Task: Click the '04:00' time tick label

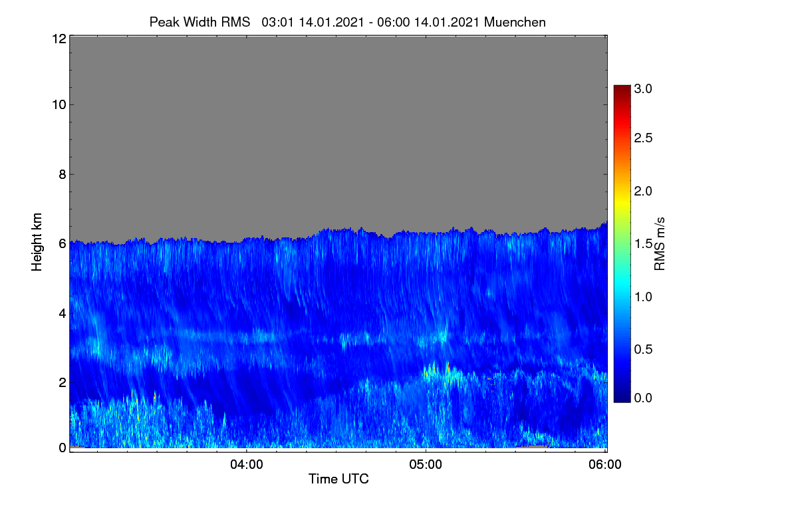Action: point(246,465)
